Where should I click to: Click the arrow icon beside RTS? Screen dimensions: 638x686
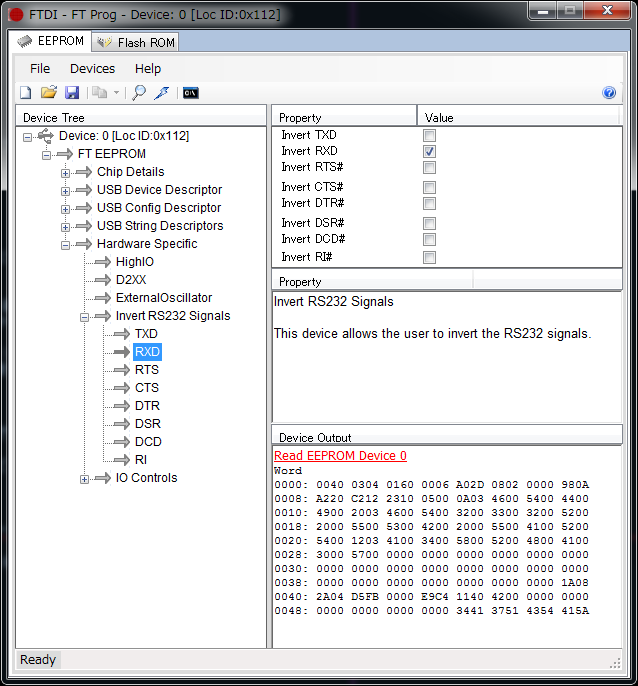point(122,370)
